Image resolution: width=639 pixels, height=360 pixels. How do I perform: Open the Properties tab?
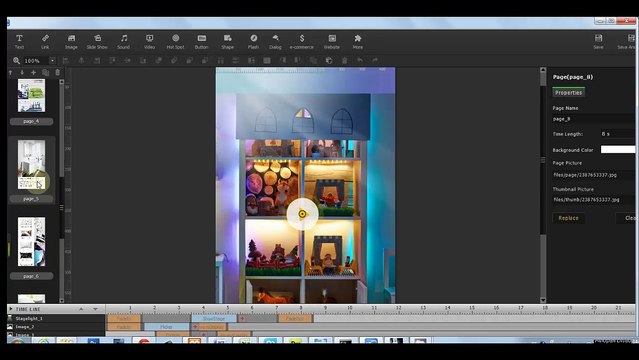coord(568,93)
